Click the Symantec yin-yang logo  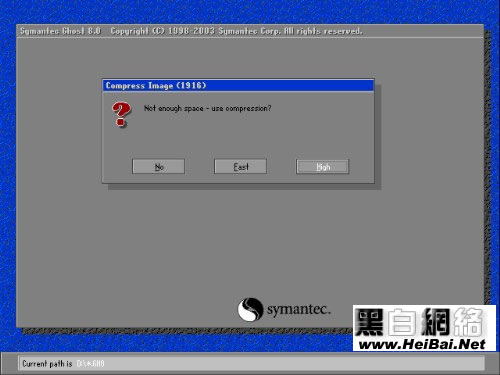[250, 309]
